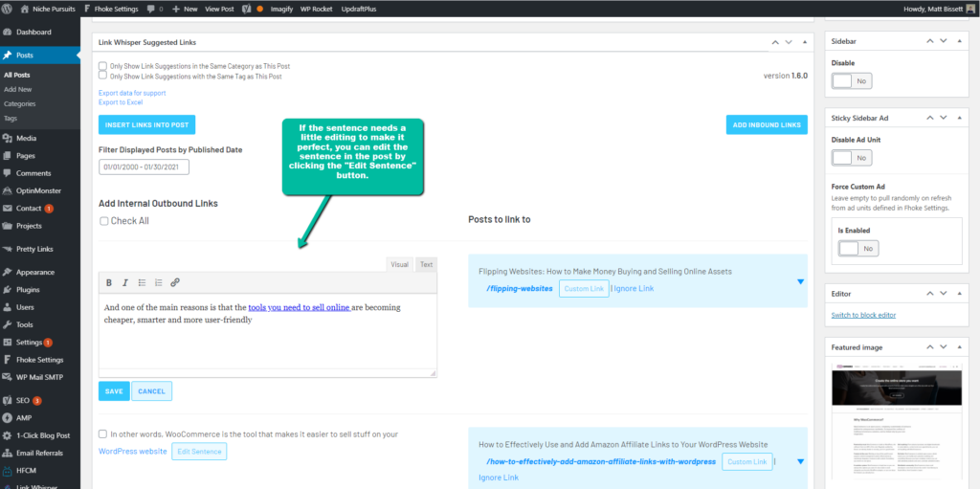Enable Only Show Suggestions with Same Tag
This screenshot has width=980, height=489.
pyautogui.click(x=102, y=75)
